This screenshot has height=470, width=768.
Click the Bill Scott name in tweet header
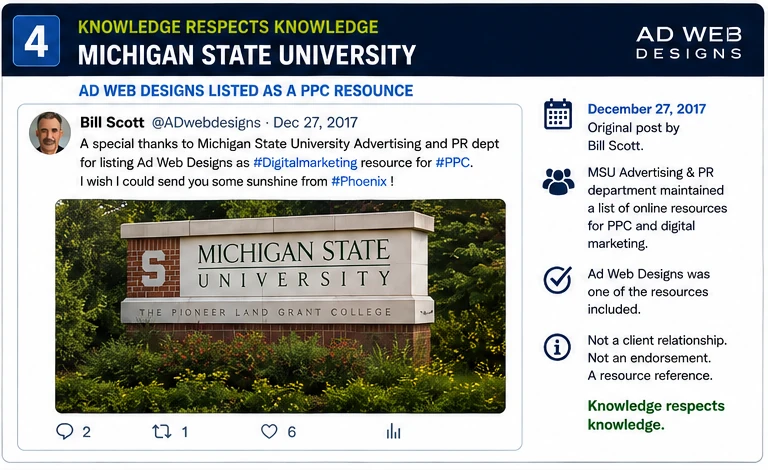pyautogui.click(x=112, y=122)
